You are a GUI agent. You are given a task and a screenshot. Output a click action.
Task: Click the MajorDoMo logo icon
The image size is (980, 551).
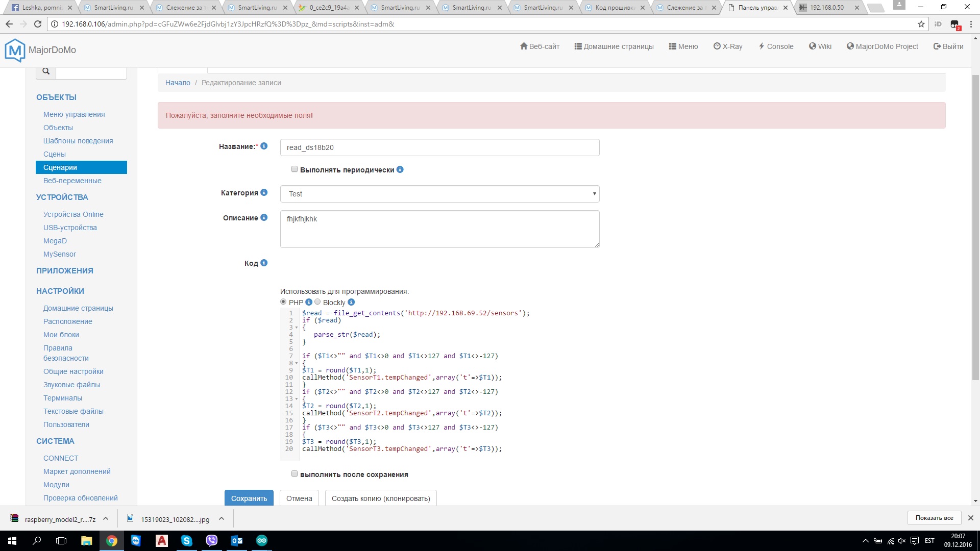15,50
